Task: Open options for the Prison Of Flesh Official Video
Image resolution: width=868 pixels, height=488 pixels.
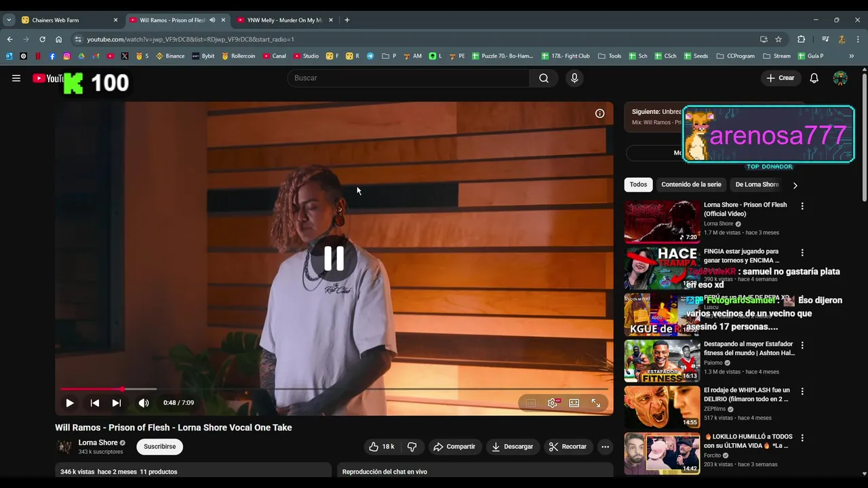Action: (x=802, y=206)
